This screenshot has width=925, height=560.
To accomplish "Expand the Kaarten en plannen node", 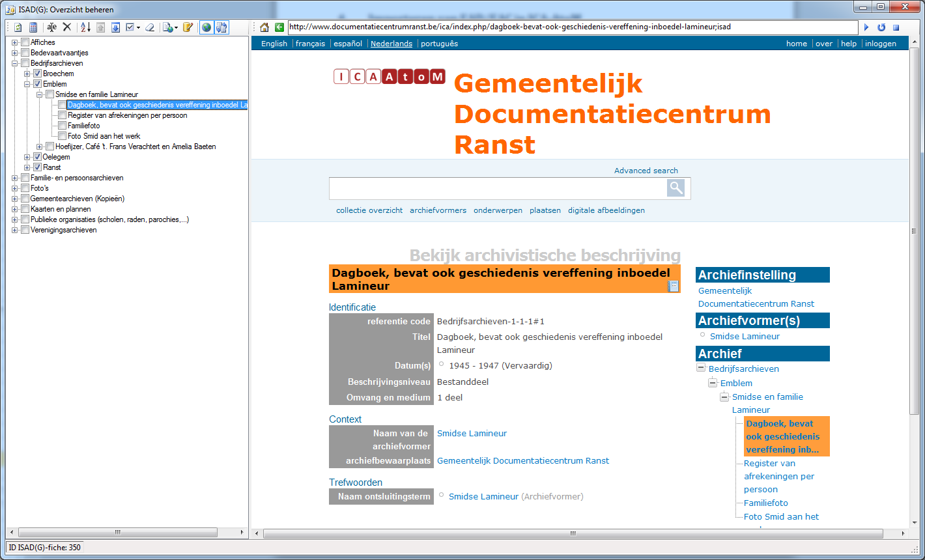I will (15, 209).
